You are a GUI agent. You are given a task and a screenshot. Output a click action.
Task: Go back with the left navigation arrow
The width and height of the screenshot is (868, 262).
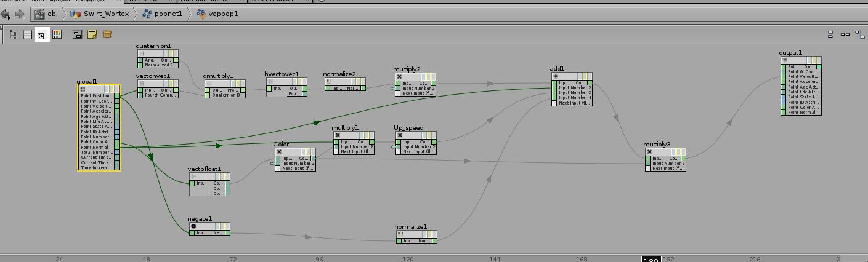coord(6,14)
